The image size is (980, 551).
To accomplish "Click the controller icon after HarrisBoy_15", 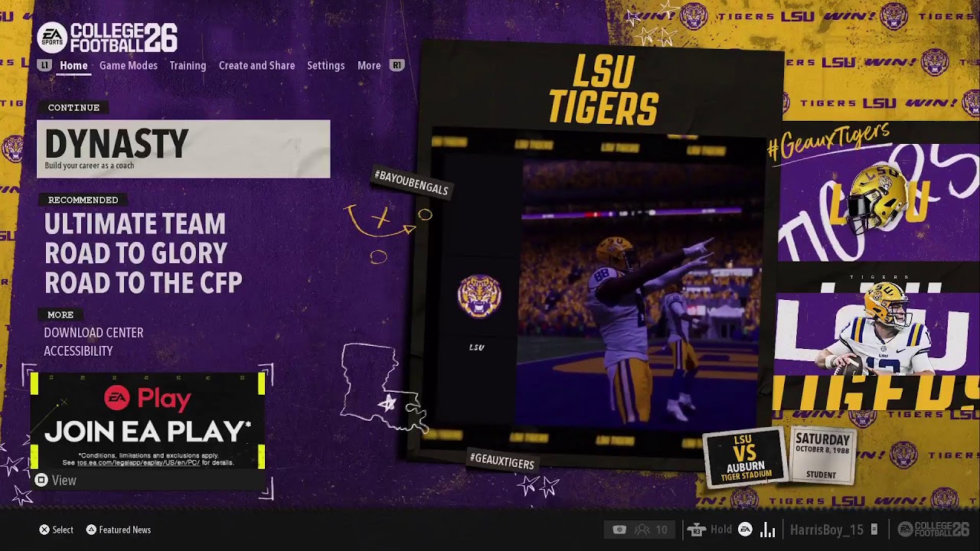I will pos(874,530).
